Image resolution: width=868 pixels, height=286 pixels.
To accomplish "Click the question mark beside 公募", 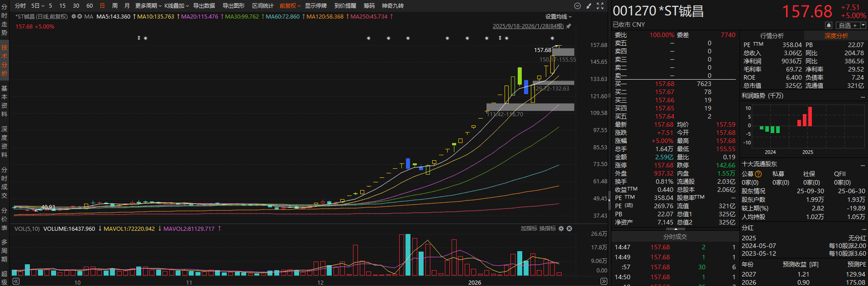I will 758,174.
